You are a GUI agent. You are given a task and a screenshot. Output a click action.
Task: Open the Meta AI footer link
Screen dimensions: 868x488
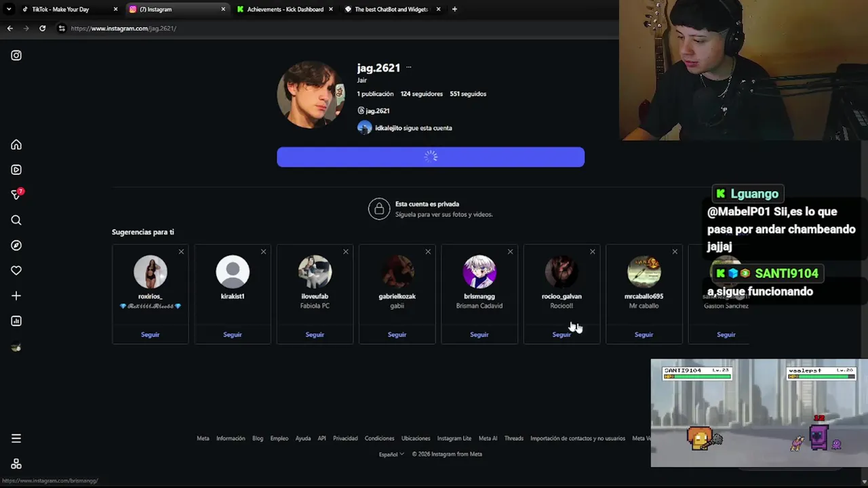coord(488,439)
